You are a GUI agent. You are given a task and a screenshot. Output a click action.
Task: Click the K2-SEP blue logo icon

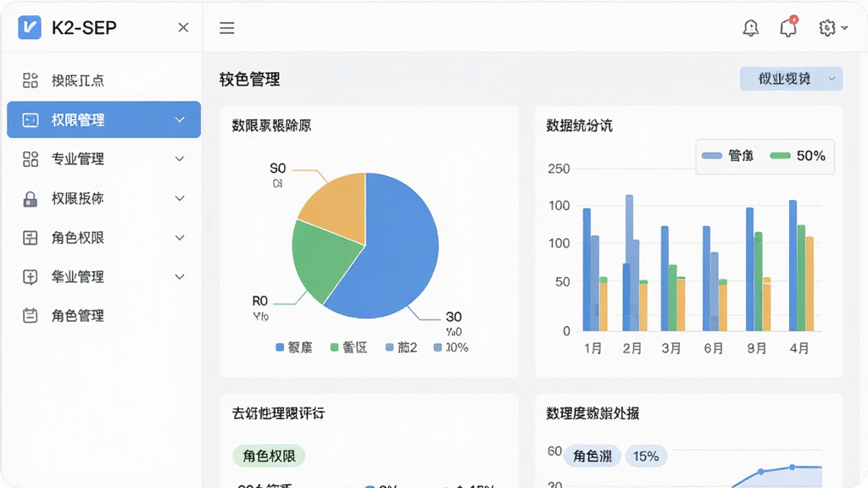[x=30, y=27]
